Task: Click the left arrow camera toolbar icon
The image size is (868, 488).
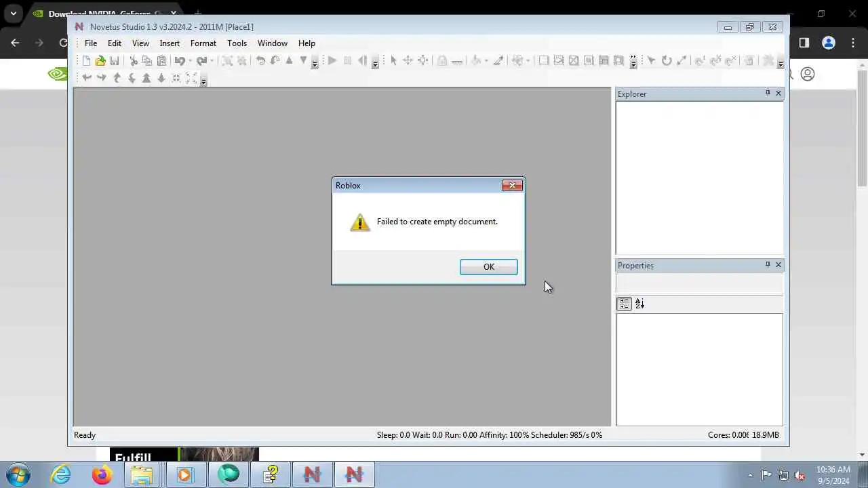Action: [87, 78]
